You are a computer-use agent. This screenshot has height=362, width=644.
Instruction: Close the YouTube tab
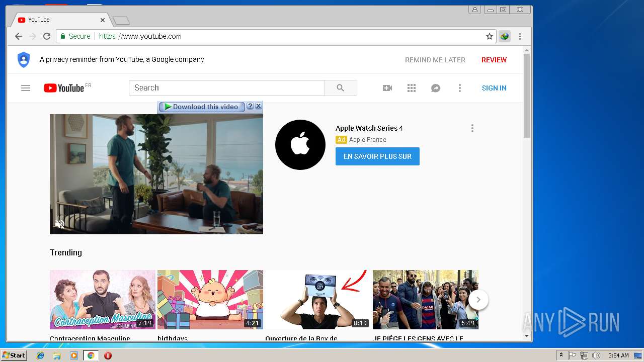click(x=103, y=20)
